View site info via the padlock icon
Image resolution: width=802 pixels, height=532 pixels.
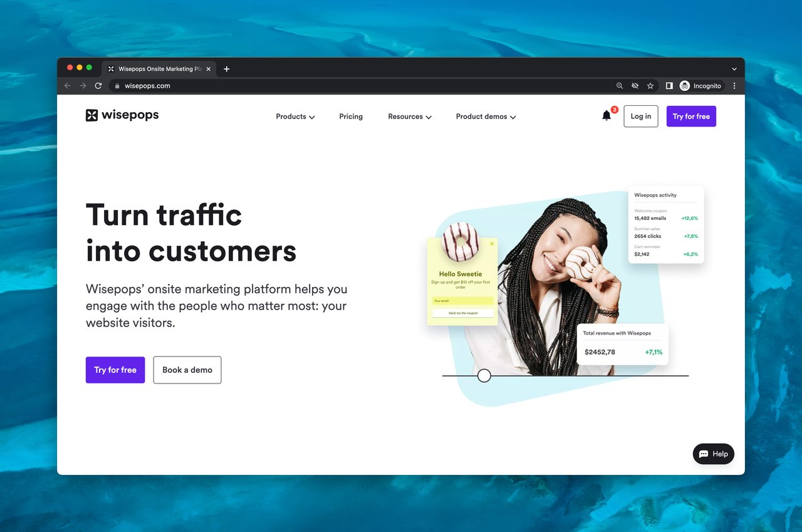click(117, 86)
